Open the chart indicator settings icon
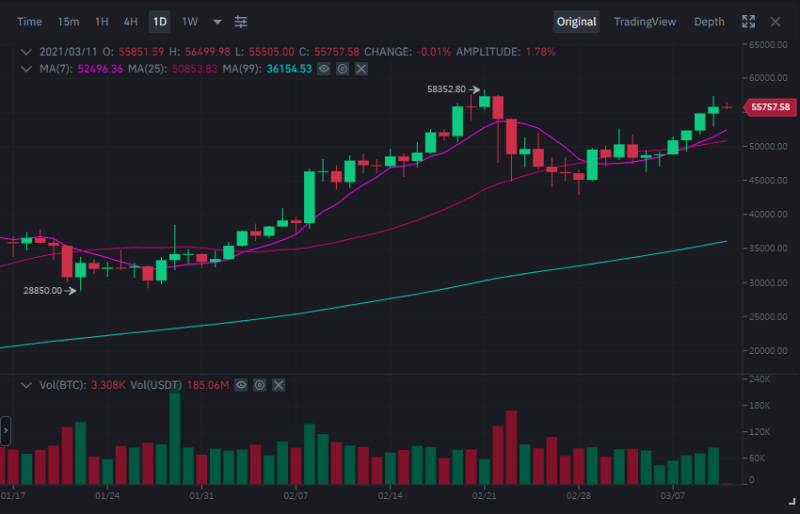Viewport: 800px width, 514px height. [241, 21]
